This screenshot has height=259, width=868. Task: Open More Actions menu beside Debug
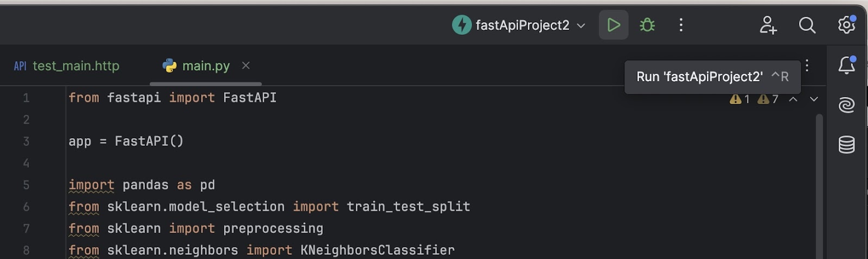[x=681, y=25]
